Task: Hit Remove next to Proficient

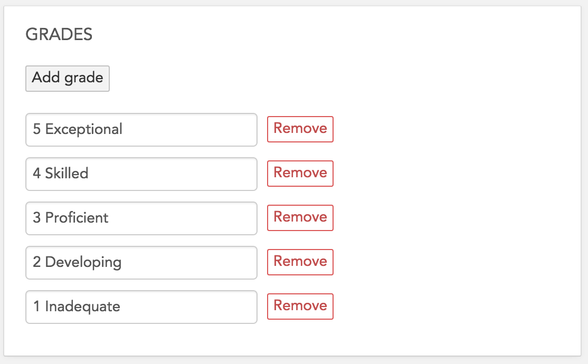Action: point(300,218)
